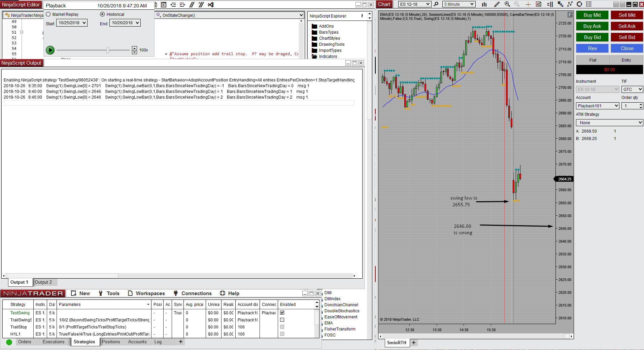Comment selected lines in the editor
The width and height of the screenshot is (644, 350).
(x=192, y=5)
